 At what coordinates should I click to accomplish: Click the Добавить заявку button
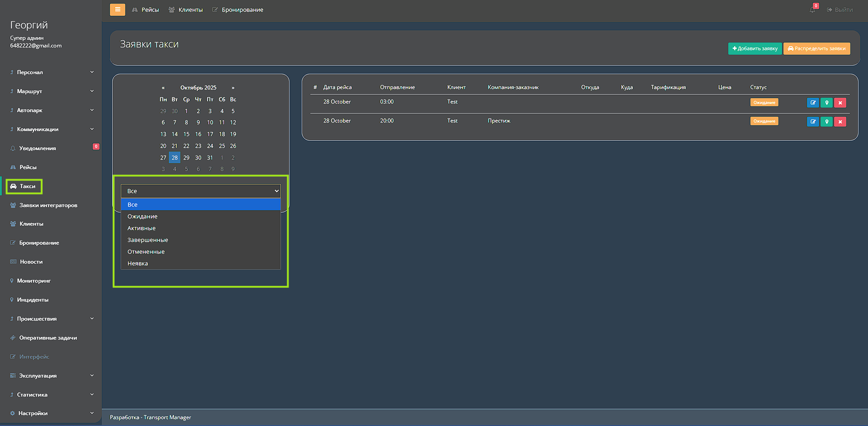(754, 49)
